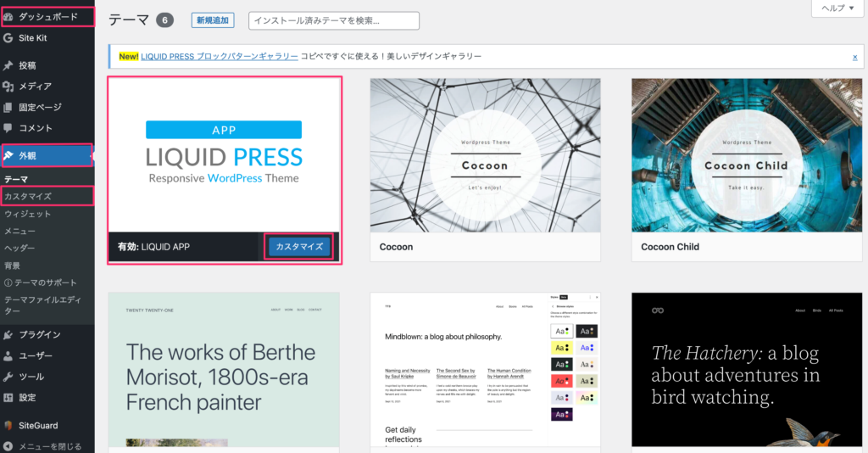Open 投稿 posts menu
Image resolution: width=868 pixels, height=453 pixels.
tap(47, 65)
